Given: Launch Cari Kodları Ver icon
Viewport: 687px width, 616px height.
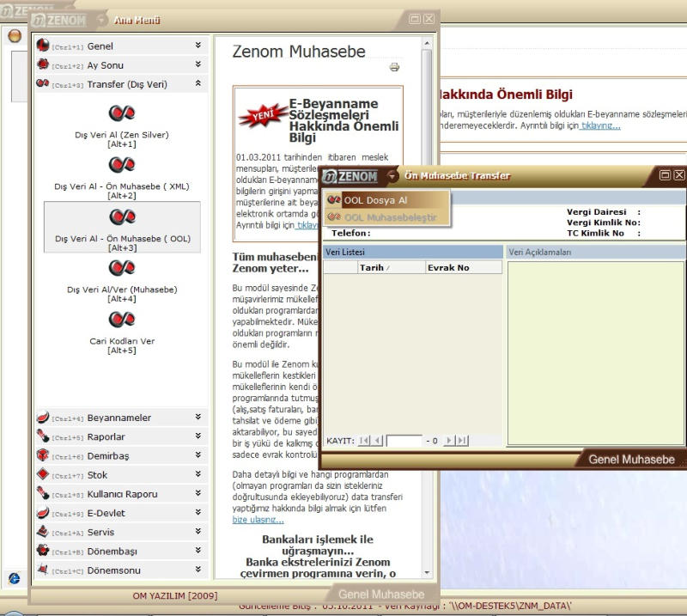Looking at the screenshot, I should pos(121,320).
